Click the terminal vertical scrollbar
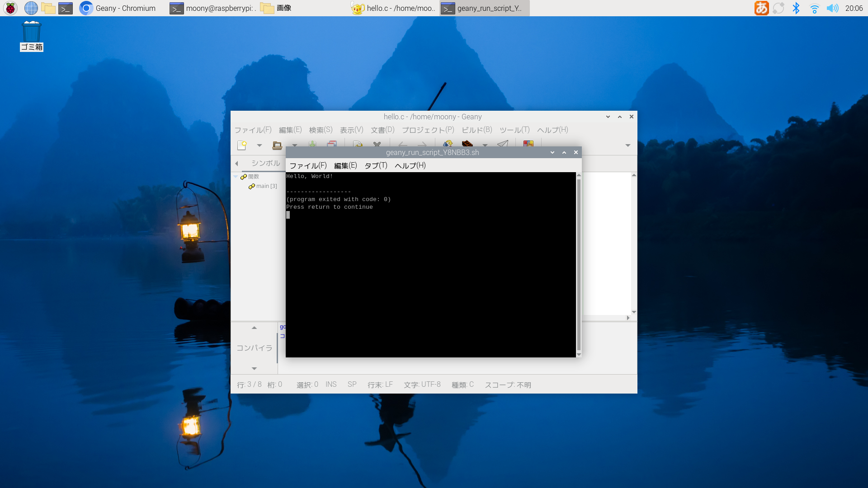 coord(579,264)
